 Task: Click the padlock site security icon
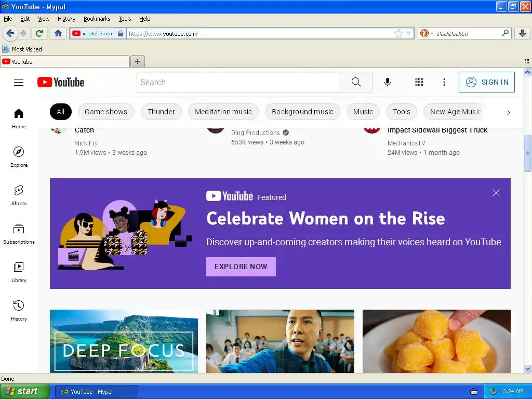(x=121, y=33)
